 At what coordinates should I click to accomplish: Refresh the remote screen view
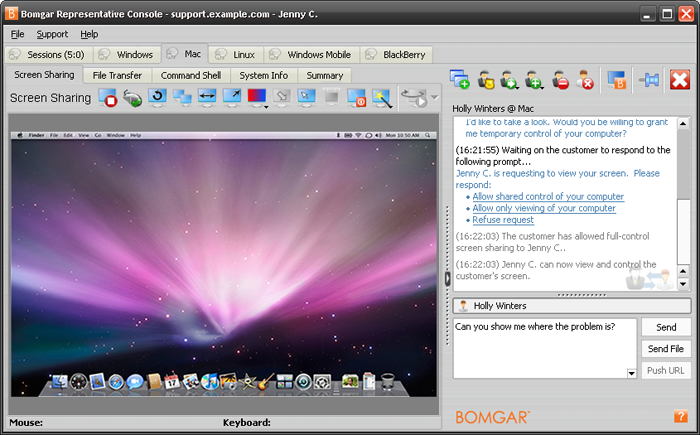(158, 97)
